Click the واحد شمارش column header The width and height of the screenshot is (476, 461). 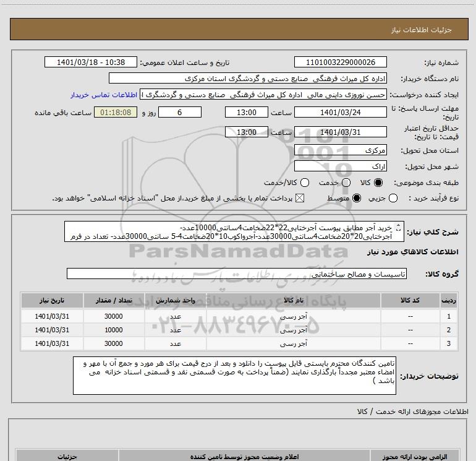click(176, 301)
